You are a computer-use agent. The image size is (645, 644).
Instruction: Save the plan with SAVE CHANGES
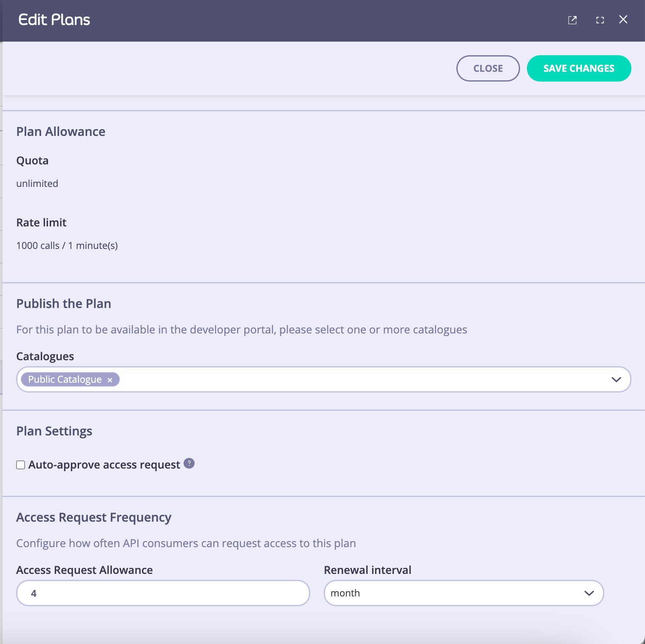point(579,68)
